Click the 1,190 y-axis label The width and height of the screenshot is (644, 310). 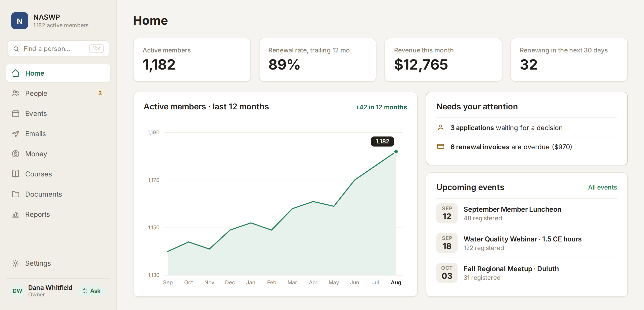click(x=153, y=132)
